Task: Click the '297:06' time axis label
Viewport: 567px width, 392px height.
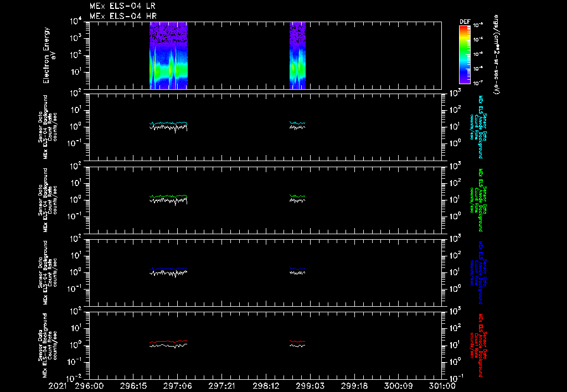Action: point(178,386)
